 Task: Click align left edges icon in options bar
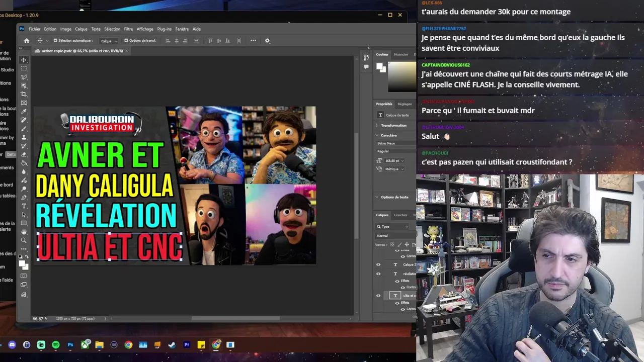click(168, 41)
